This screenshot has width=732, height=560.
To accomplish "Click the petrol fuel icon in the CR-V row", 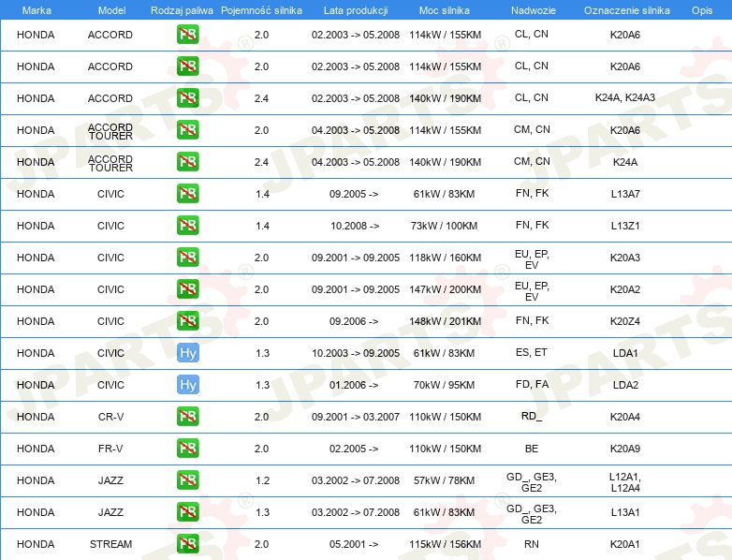I will pos(187,416).
